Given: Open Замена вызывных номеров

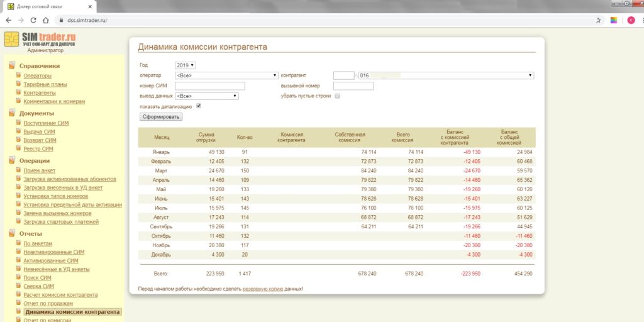Looking at the screenshot, I should pyautogui.click(x=57, y=213).
